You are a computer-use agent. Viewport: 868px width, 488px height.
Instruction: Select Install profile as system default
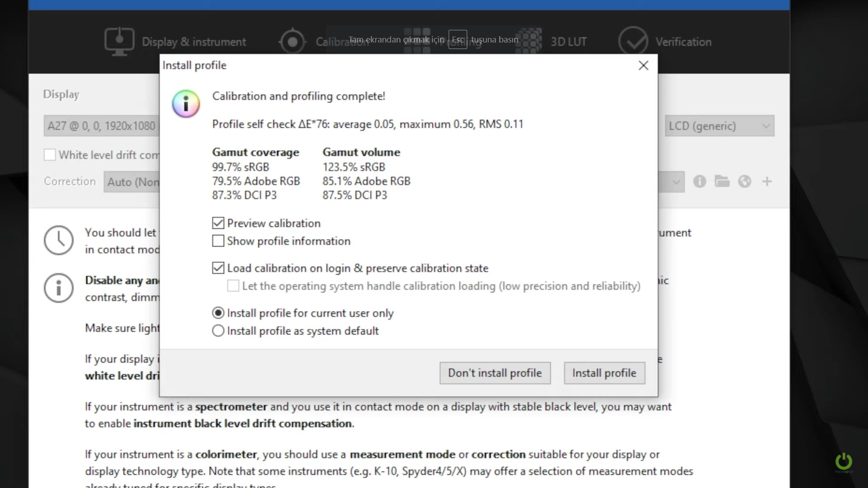click(x=218, y=331)
